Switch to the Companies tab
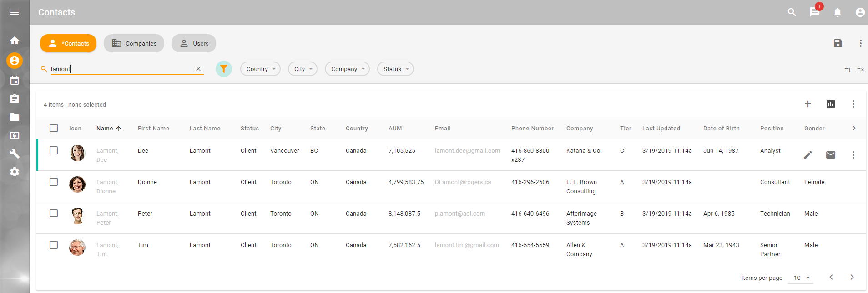Image resolution: width=868 pixels, height=293 pixels. pos(134,43)
